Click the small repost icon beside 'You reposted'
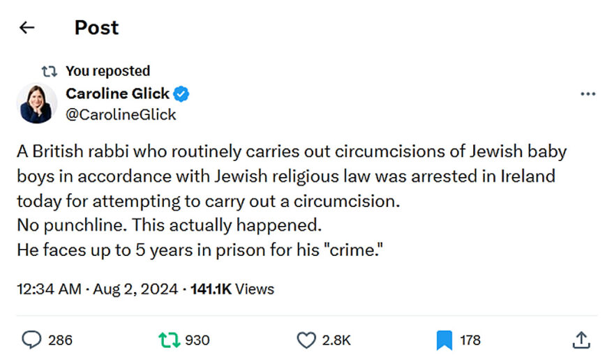 click(50, 70)
